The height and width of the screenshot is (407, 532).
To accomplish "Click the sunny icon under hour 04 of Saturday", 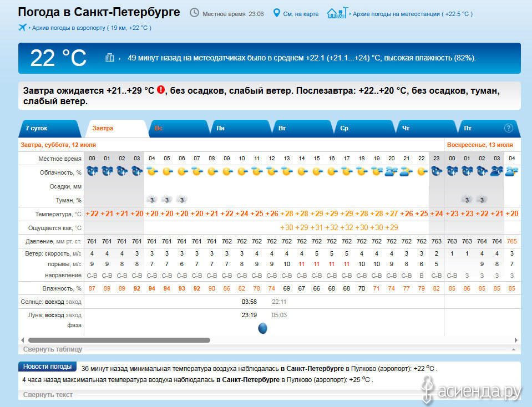I will [152, 171].
